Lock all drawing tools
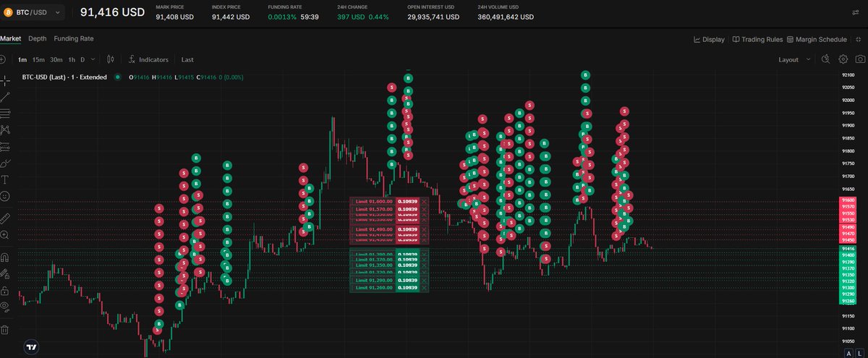 tap(5, 290)
